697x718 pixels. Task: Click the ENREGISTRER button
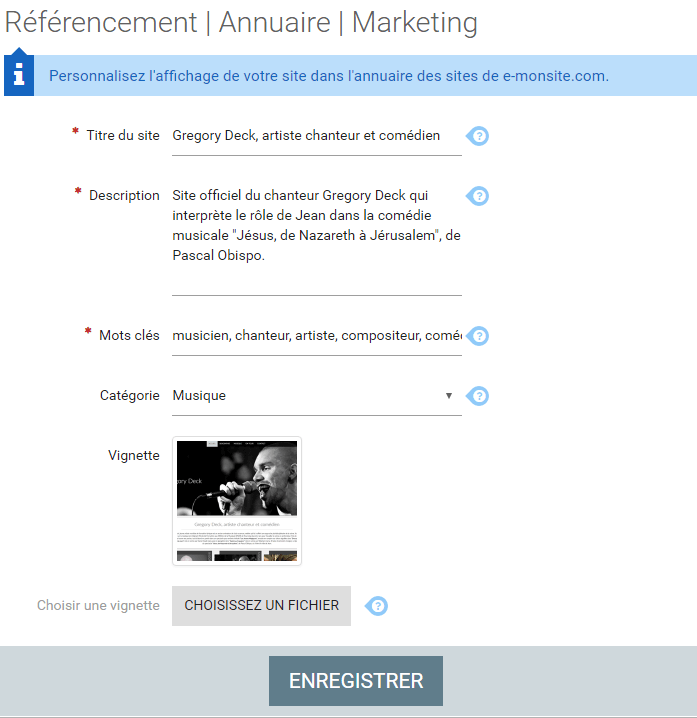356,681
